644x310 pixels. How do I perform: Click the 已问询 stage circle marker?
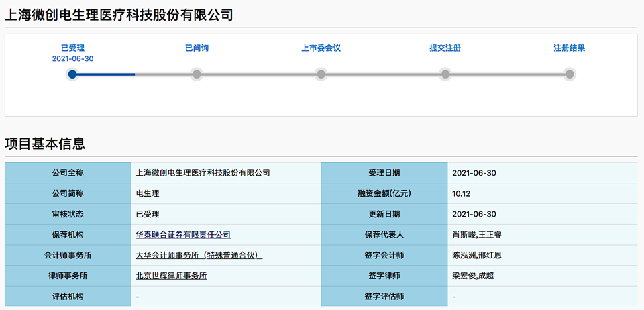tap(197, 74)
